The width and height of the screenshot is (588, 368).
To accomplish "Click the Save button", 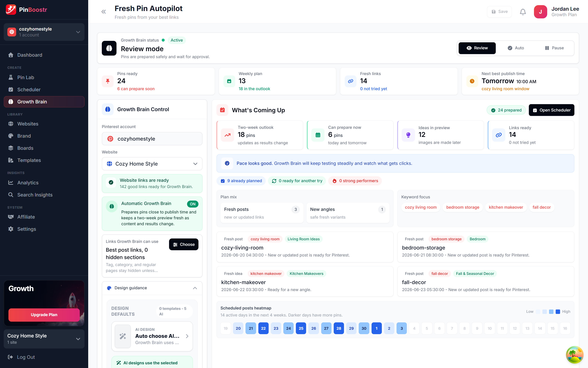I will coord(499,12).
